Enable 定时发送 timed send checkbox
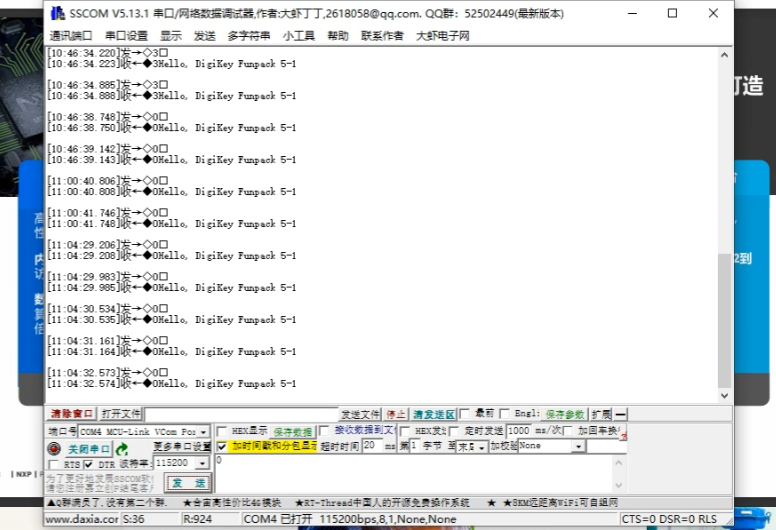This screenshot has height=530, width=776. [x=454, y=431]
